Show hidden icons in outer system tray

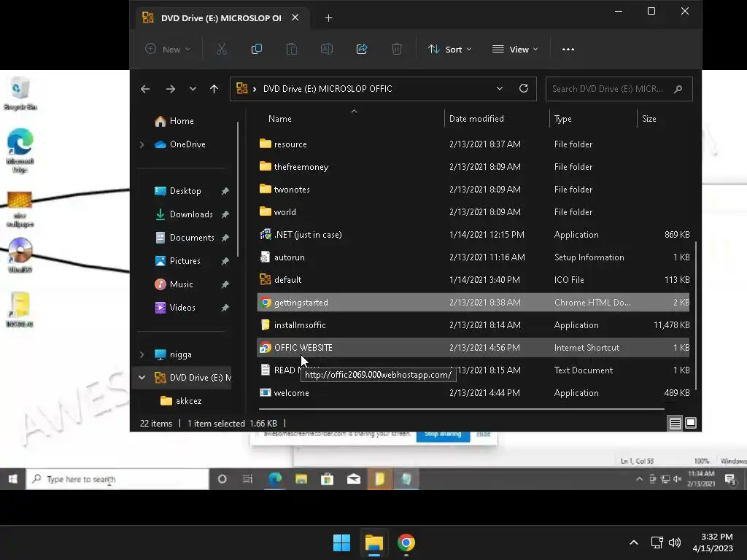pyautogui.click(x=634, y=542)
